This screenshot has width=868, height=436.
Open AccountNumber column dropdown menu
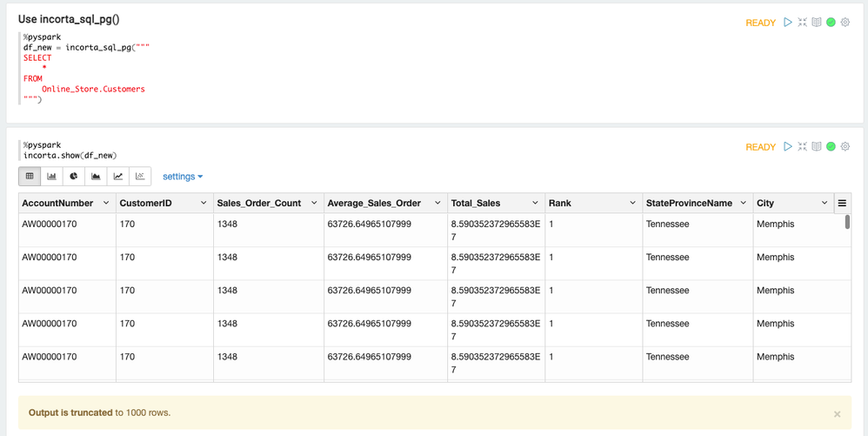point(106,204)
